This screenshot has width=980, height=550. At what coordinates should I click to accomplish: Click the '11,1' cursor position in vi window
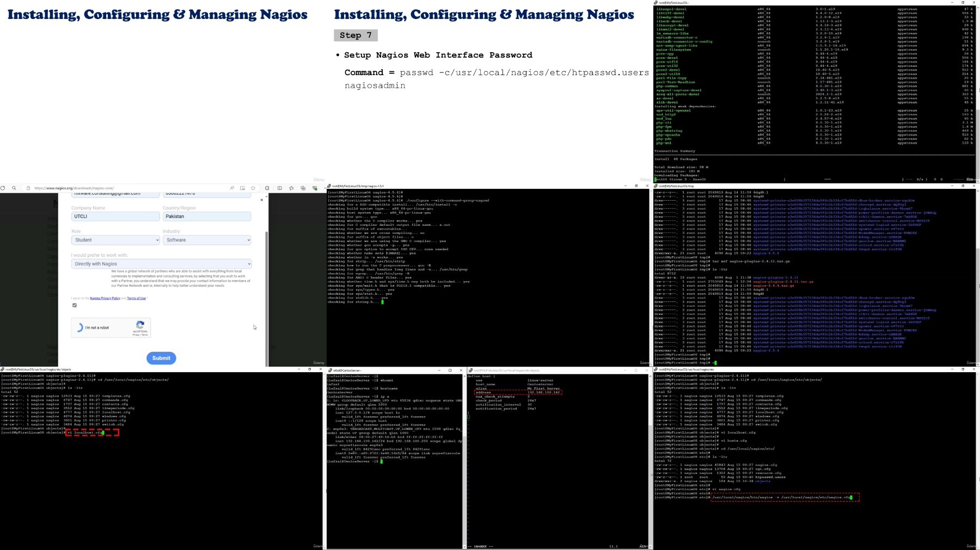(614, 546)
